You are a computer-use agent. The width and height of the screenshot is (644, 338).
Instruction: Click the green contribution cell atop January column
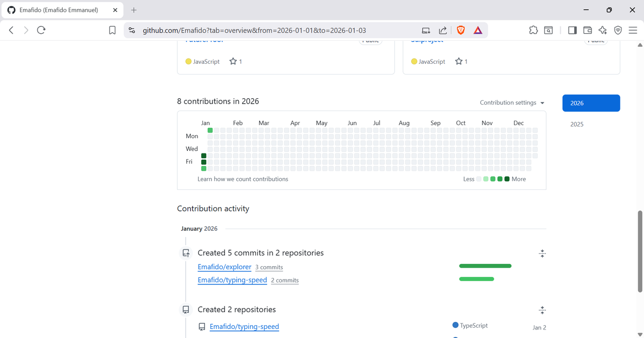pos(210,130)
